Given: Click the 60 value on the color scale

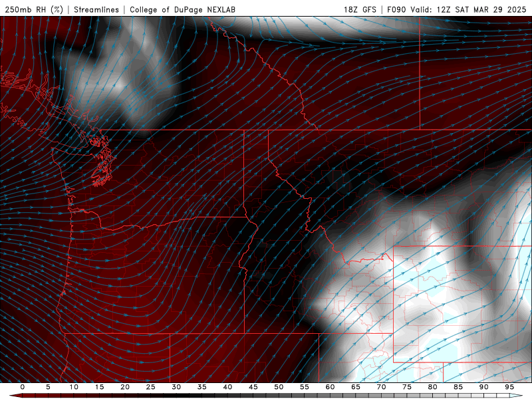Looking at the screenshot, I should pos(330,387).
